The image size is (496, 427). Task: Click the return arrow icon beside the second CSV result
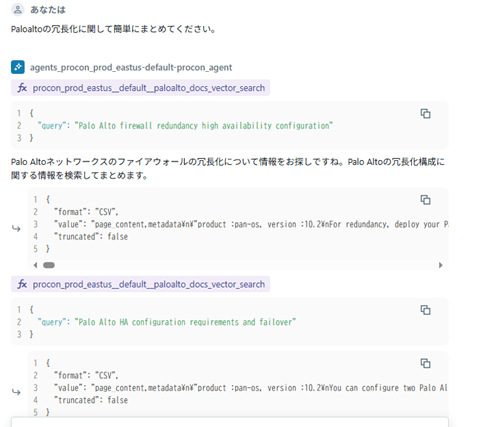tap(16, 392)
